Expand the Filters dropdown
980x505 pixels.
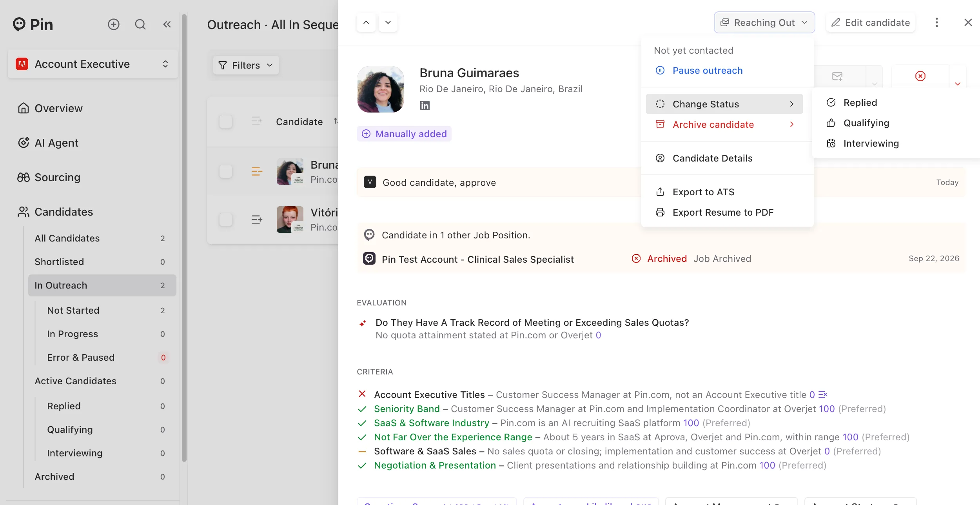tap(246, 65)
